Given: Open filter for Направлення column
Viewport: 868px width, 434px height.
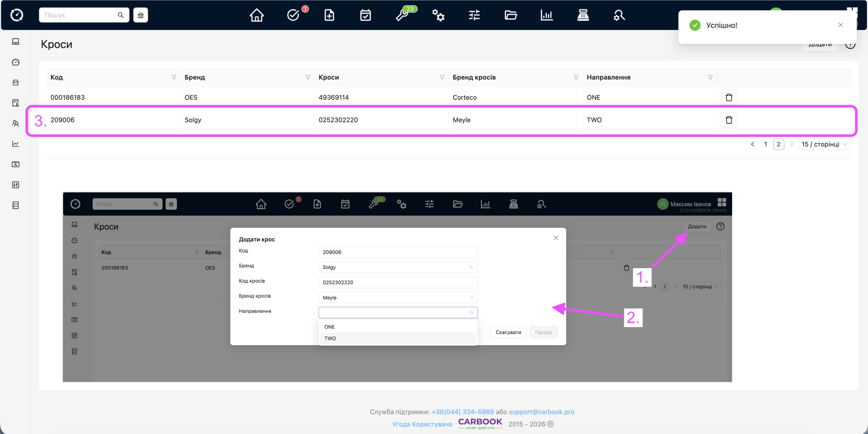Looking at the screenshot, I should tap(710, 77).
